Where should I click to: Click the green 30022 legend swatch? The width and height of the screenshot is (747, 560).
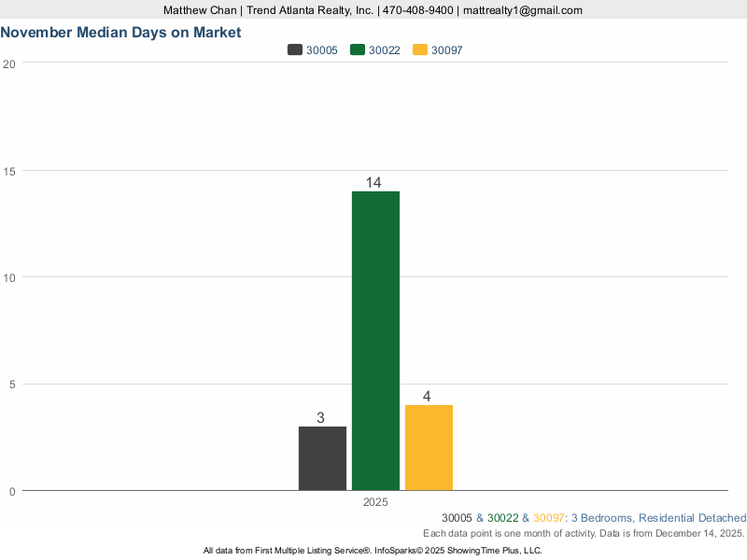[x=358, y=50]
